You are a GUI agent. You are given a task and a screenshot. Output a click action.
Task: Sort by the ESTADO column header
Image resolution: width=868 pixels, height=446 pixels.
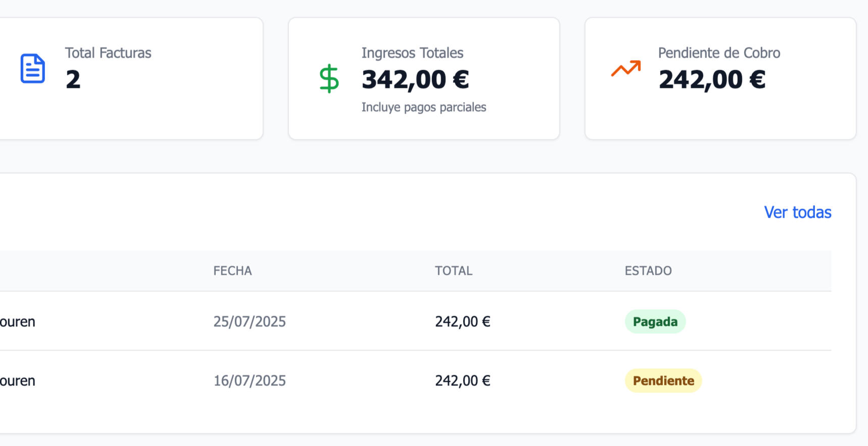648,271
